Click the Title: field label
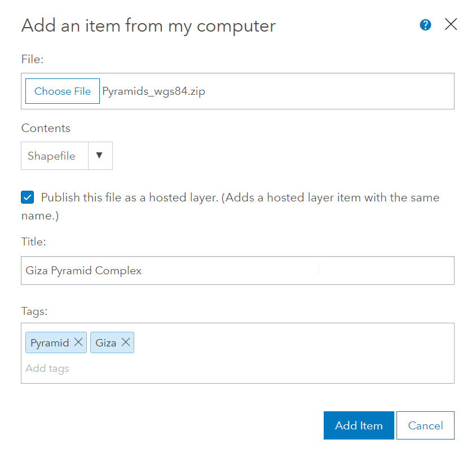Screen dimensions: 476x457 point(33,241)
